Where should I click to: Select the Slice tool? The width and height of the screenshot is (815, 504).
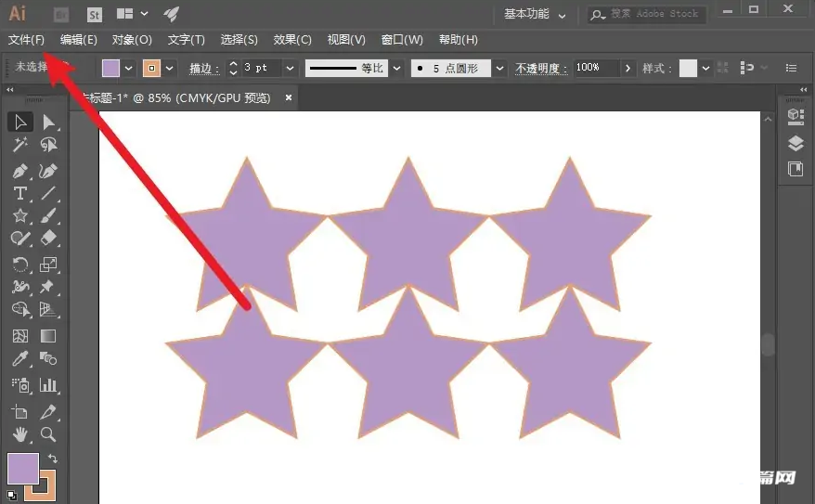click(x=48, y=412)
